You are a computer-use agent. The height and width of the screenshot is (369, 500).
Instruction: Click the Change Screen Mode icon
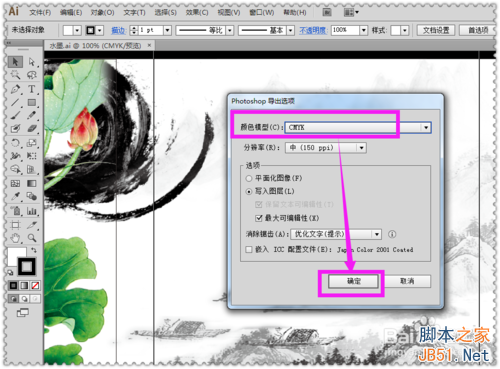23,313
